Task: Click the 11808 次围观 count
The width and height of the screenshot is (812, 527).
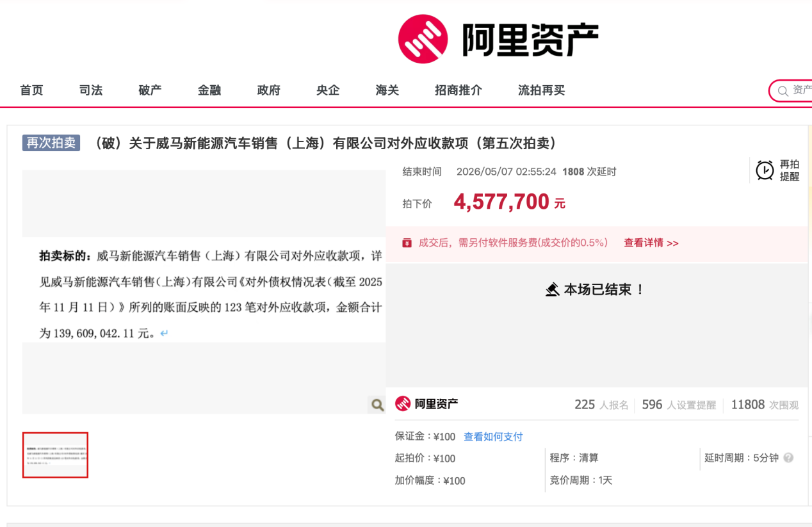Action: tap(765, 405)
